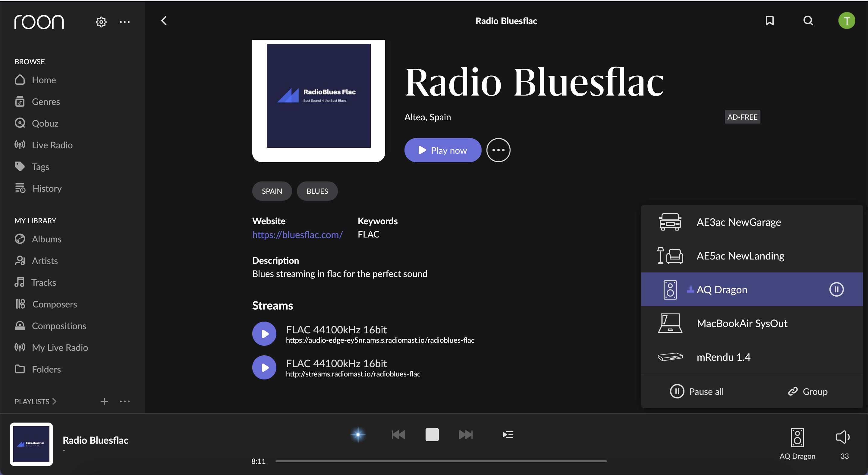
Task: Stop playback with the stop button
Action: coord(432,435)
